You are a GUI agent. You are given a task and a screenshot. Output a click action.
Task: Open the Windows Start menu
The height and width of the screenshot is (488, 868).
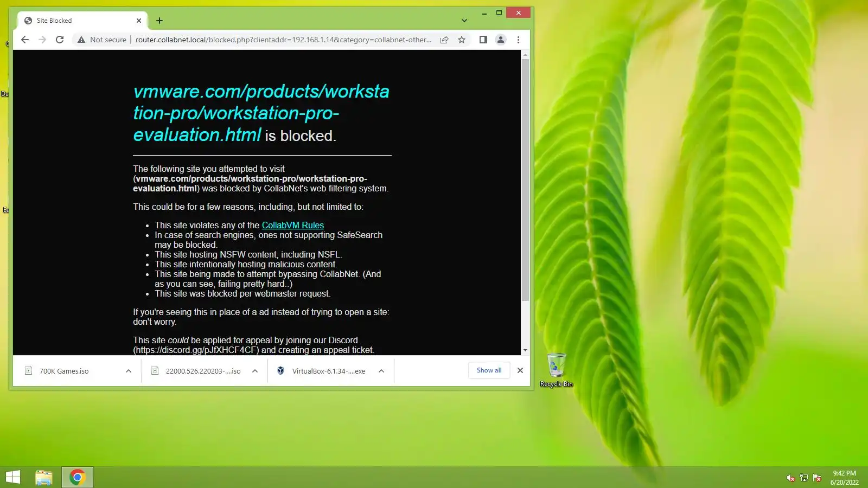coord(13,477)
